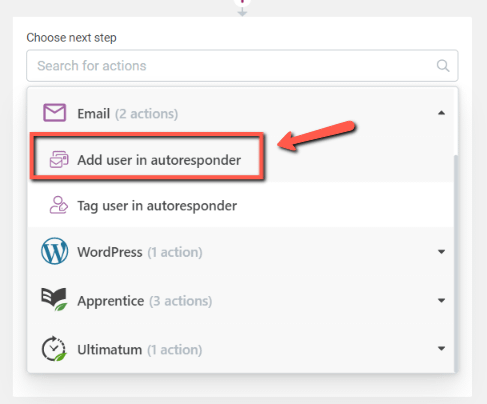The image size is (487, 404).
Task: Click the actions list vertical scrollbar
Action: pyautogui.click(x=456, y=263)
